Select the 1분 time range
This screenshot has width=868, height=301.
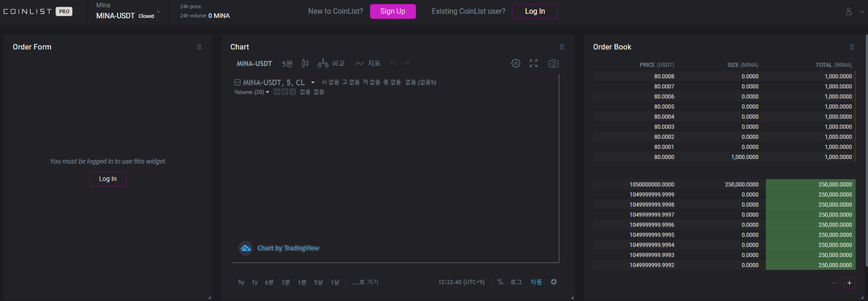click(x=302, y=282)
